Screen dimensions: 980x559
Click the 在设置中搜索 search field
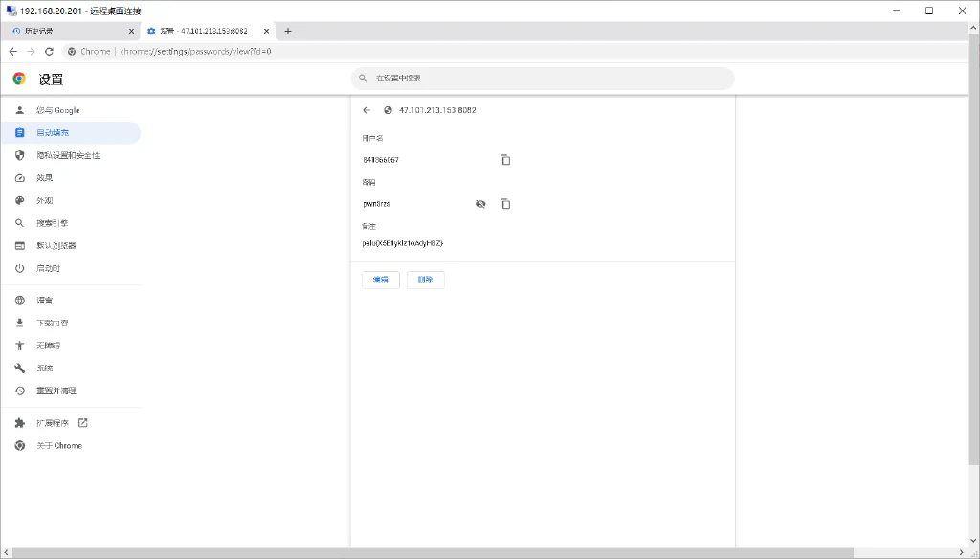coord(543,78)
